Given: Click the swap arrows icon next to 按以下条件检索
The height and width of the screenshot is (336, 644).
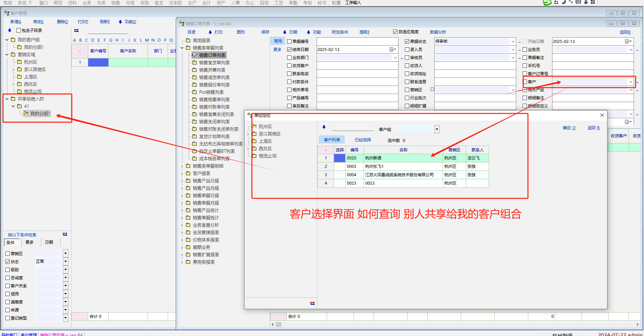Looking at the screenshot, I should click(65, 234).
